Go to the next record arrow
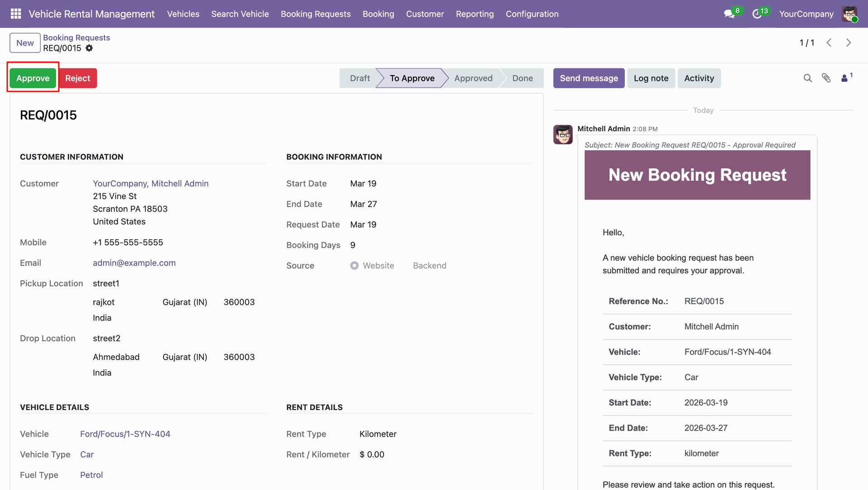 pos(849,43)
